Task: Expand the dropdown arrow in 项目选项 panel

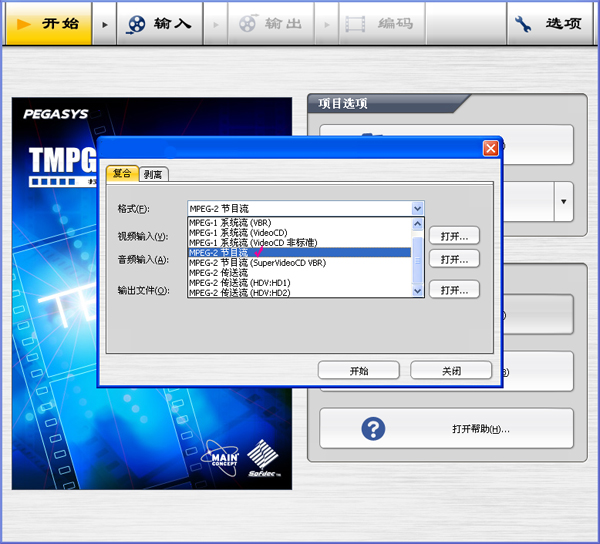Action: pyautogui.click(x=564, y=202)
